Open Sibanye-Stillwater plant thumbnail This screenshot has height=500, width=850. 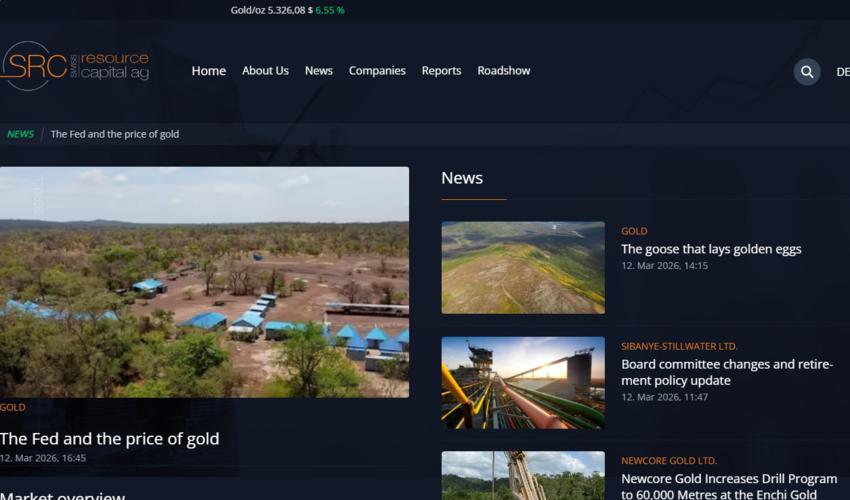pos(523,383)
